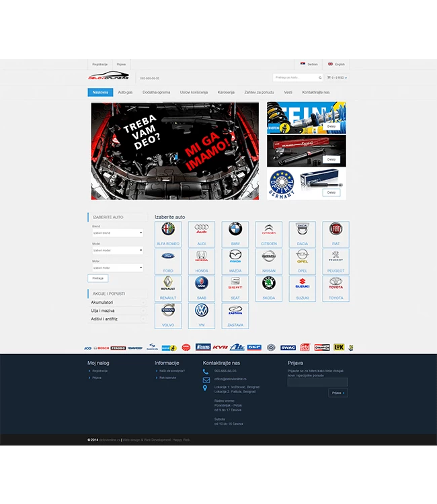Screen dimensions: 437x504
Task: Pick the Mazda brand logo
Action: pos(235,256)
